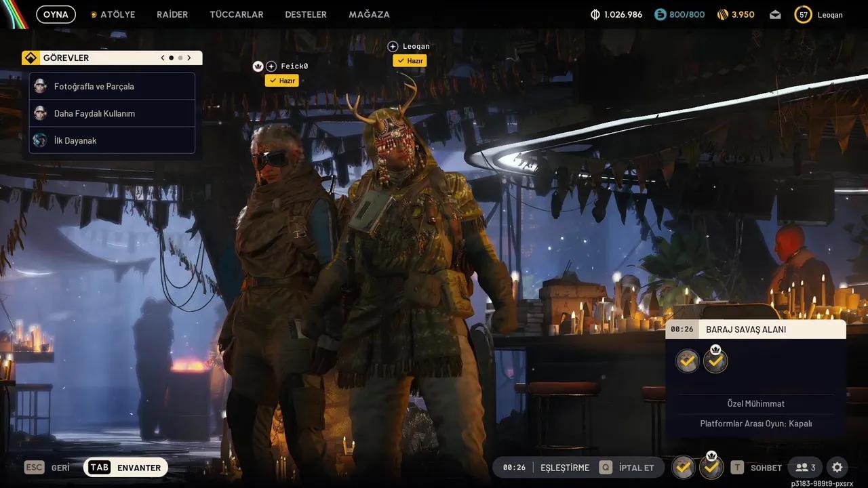Toggle Leoqan's Hazır ready checkmark
Viewport: 868px width, 488px height.
point(410,60)
